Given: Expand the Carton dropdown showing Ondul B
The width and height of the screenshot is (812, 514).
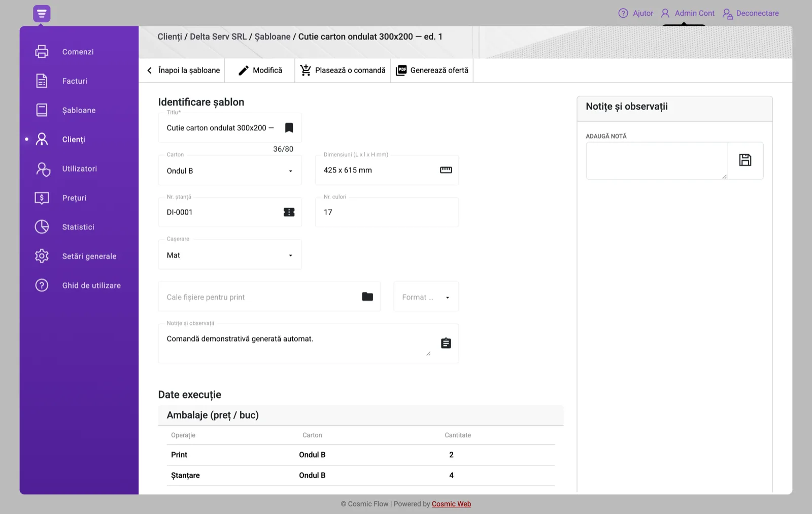Looking at the screenshot, I should pyautogui.click(x=230, y=170).
